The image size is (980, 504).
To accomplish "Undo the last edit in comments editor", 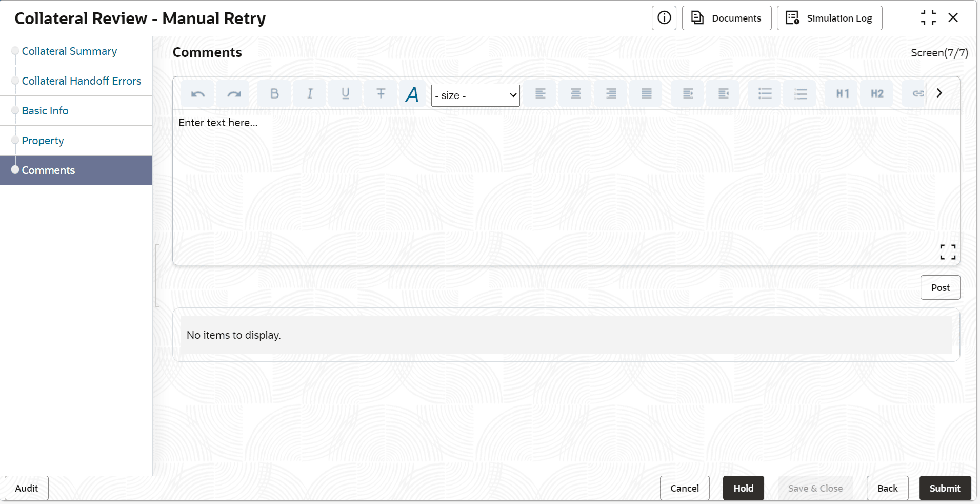I will pyautogui.click(x=197, y=94).
